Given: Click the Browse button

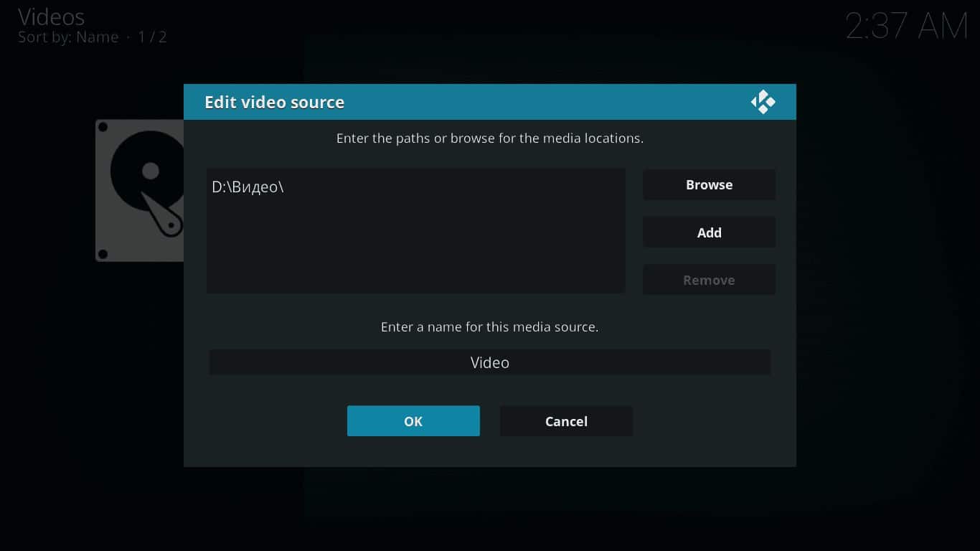Looking at the screenshot, I should pos(709,184).
